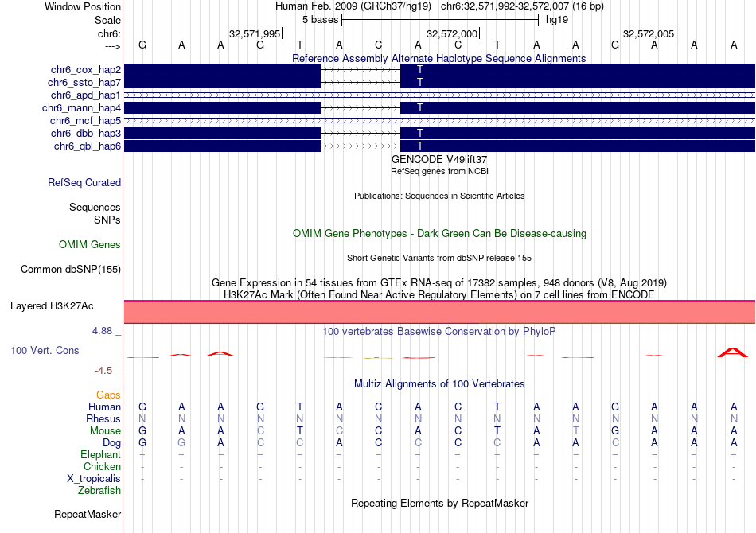The width and height of the screenshot is (756, 533).
Task: Click the 32,571,995 position marker
Action: click(x=255, y=33)
